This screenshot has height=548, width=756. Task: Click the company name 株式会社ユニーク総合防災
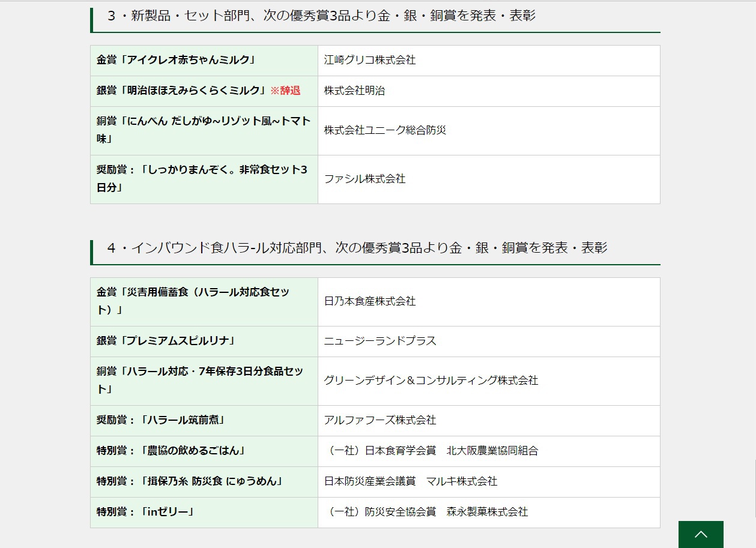click(385, 131)
